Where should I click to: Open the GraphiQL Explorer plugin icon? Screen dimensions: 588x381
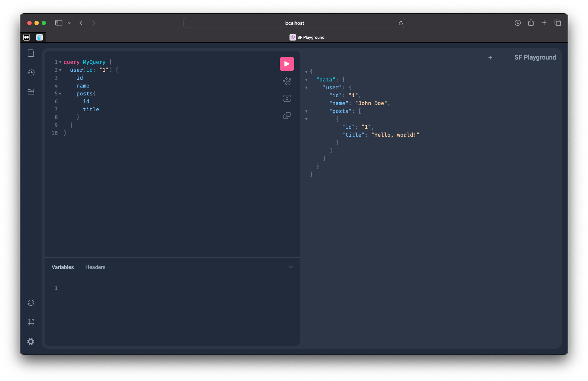point(31,92)
